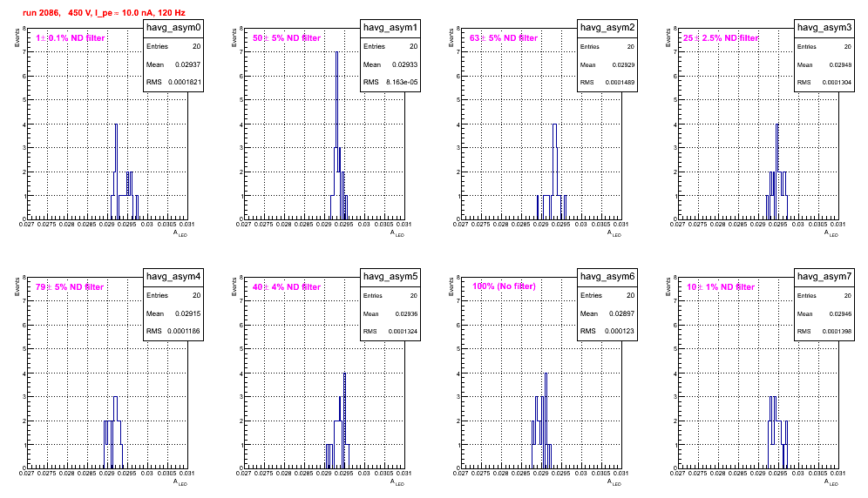Screen dimensions: 868x498
Task: Click RMS value 0.0001186 in havg_asym4
Action: 185,332
